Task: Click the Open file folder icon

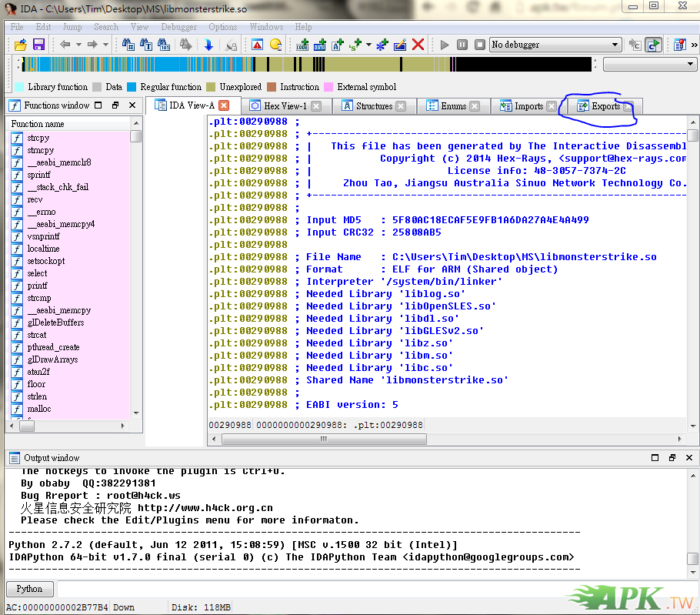Action: (20, 45)
